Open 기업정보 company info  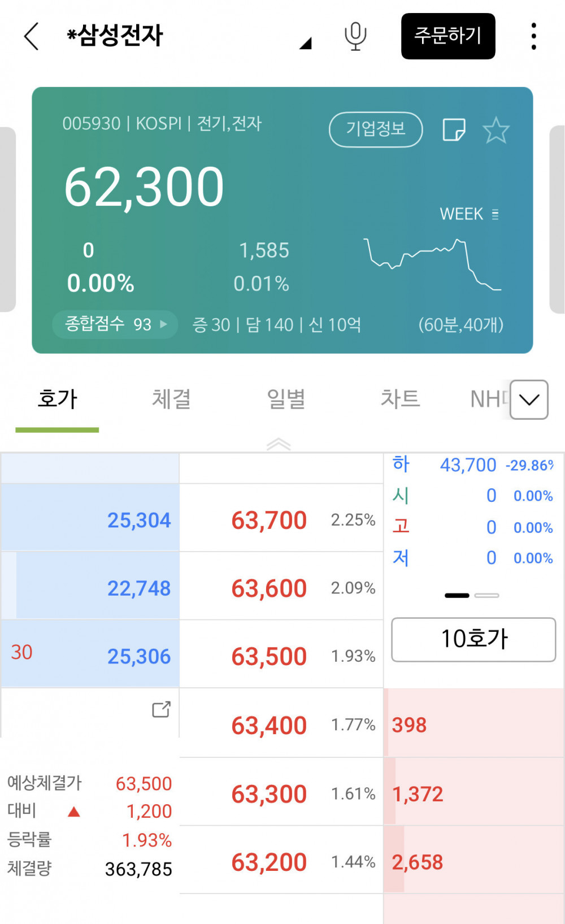point(376,129)
